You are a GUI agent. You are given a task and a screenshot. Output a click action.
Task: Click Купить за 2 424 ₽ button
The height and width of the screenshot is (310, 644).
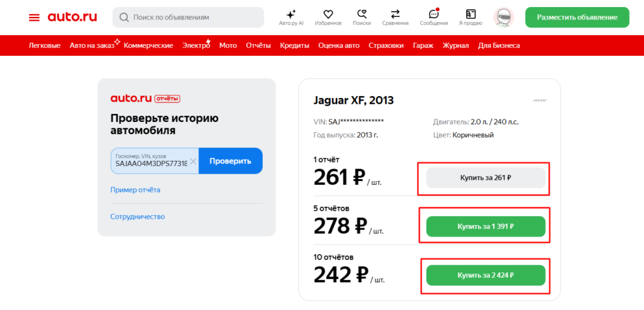click(x=486, y=275)
